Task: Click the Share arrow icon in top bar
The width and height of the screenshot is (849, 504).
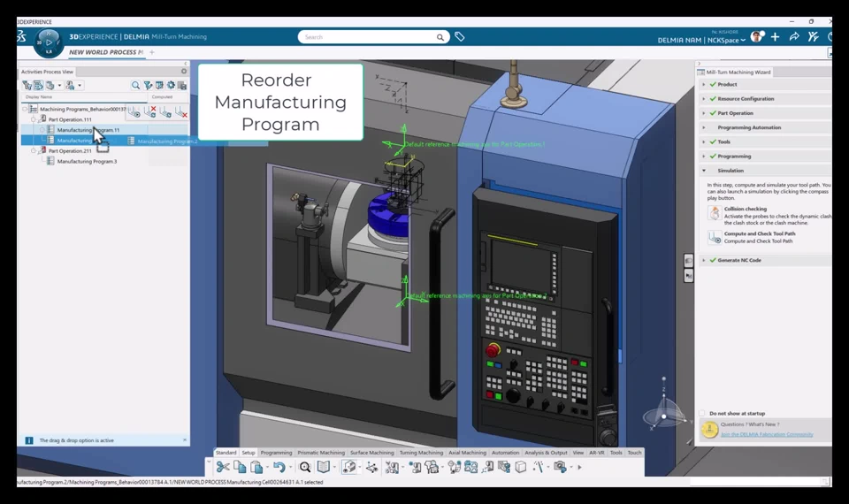Action: (x=793, y=37)
